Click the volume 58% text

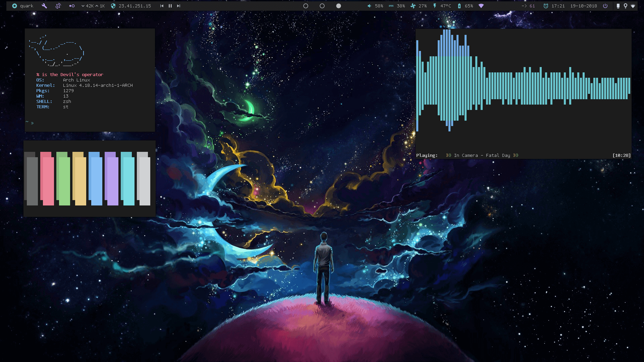point(379,6)
